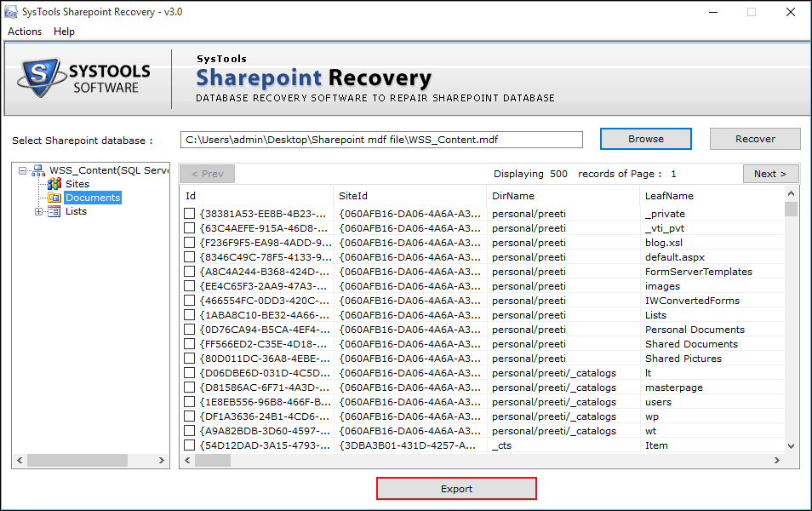Select Sites in the tree
Viewport: 812px width, 511px height.
(77, 184)
